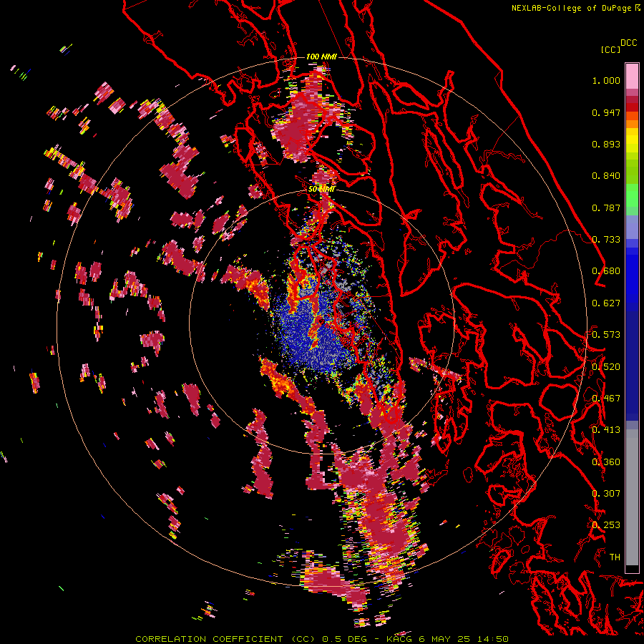Click the 0.787 value on color scale
This screenshot has height=644, width=644.
[606, 208]
